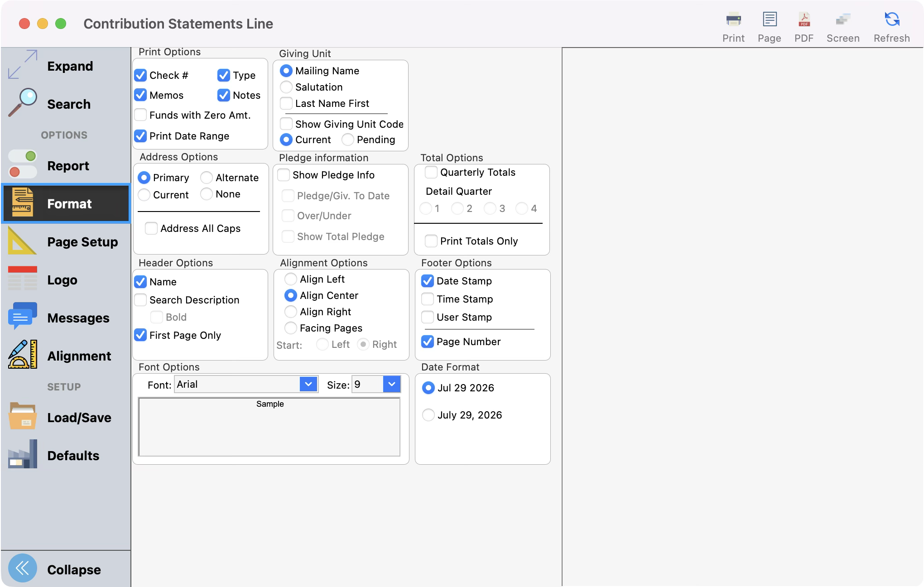
Task: Open the Size dropdown arrow
Action: (392, 384)
